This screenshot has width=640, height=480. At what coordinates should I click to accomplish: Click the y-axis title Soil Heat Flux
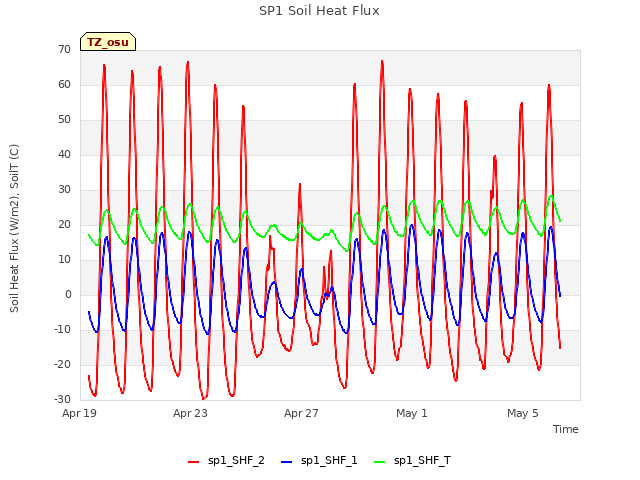point(14,228)
